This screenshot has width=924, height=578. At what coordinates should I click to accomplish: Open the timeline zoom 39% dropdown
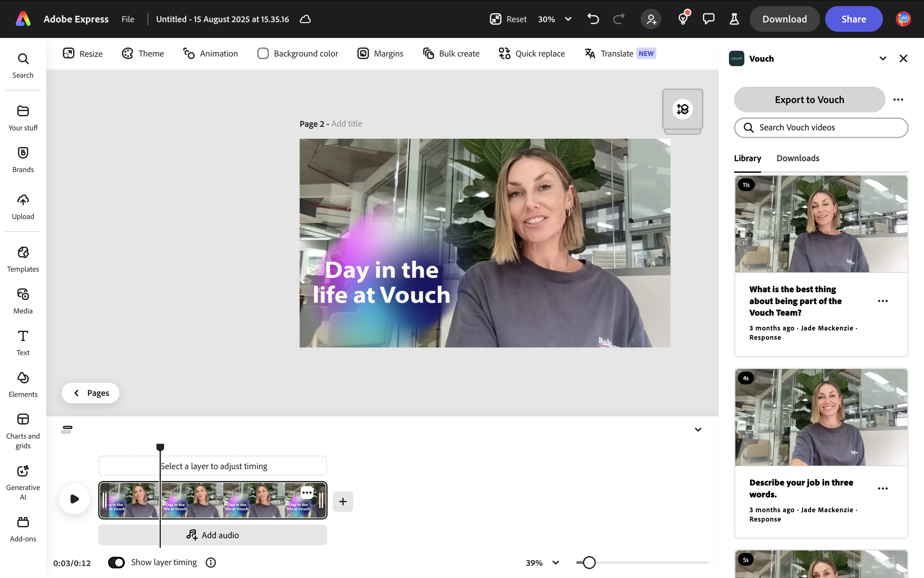coord(543,563)
